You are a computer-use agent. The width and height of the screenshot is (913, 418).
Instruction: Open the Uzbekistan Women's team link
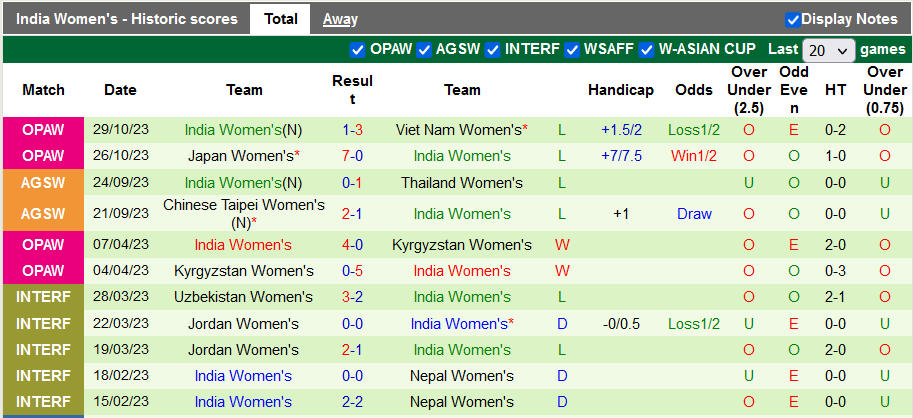(244, 298)
